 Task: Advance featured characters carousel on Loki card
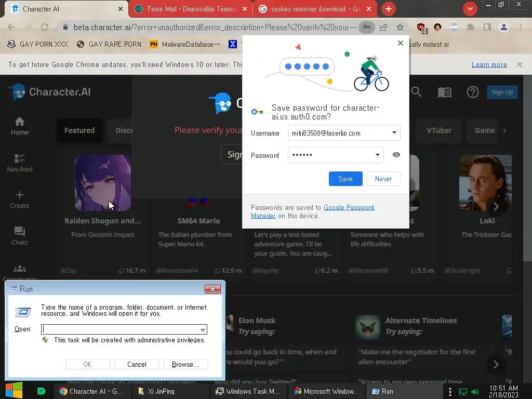coord(496,206)
